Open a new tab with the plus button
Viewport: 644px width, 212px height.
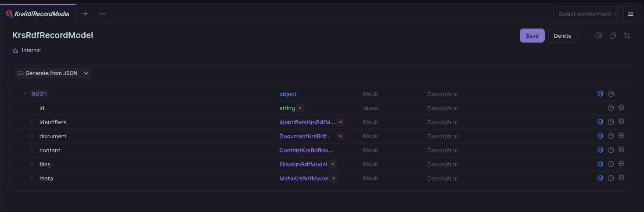[85, 14]
